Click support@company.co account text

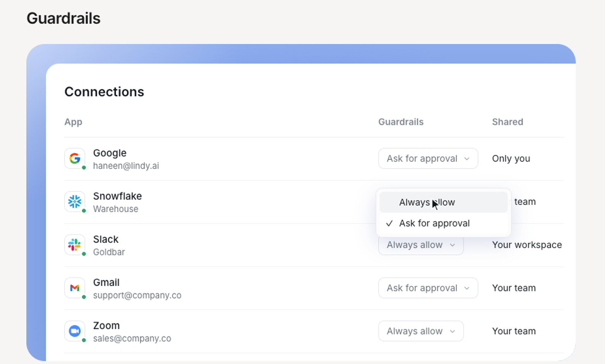click(x=137, y=295)
